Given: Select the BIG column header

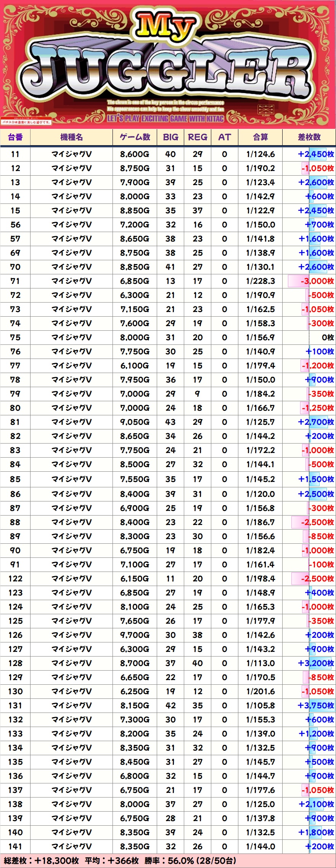Looking at the screenshot, I should coord(170,137).
